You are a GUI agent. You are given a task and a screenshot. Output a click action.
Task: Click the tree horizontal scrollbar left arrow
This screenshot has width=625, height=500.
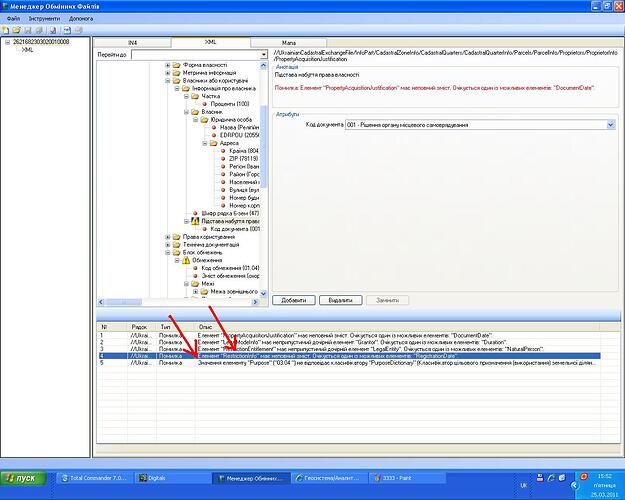101,302
